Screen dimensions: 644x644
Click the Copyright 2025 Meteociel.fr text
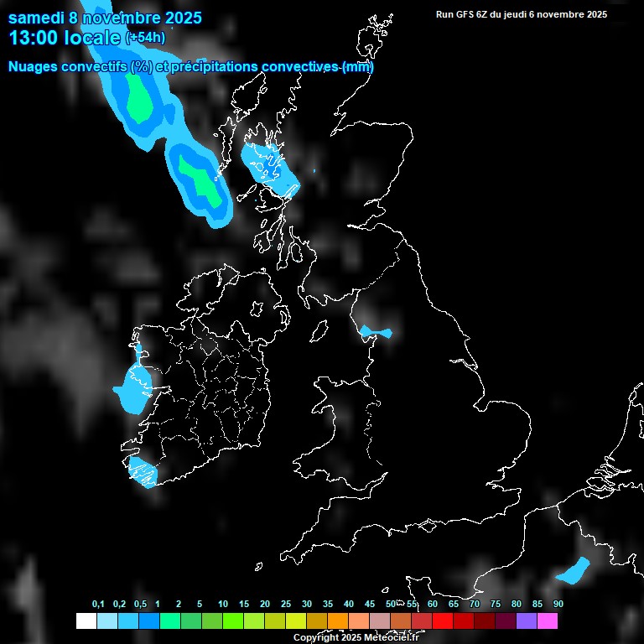pyautogui.click(x=356, y=638)
